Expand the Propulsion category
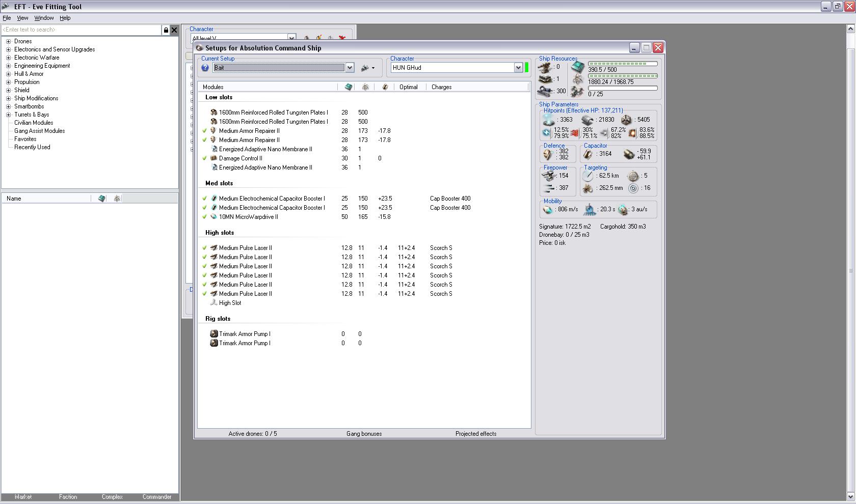 pyautogui.click(x=8, y=82)
